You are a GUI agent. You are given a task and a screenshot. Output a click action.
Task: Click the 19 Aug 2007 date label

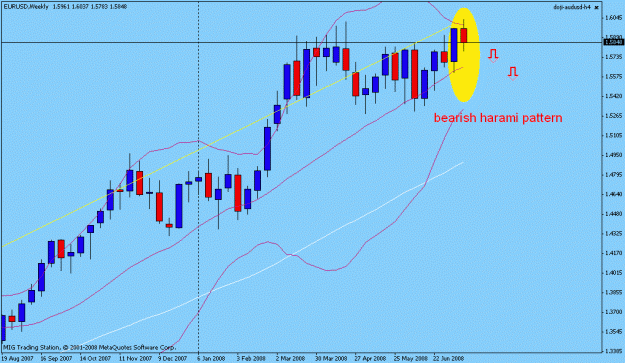(17, 358)
